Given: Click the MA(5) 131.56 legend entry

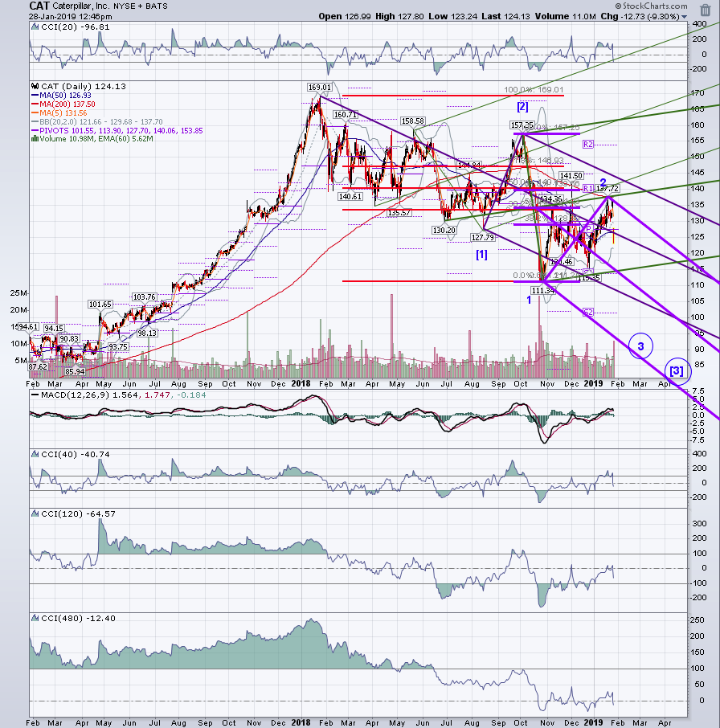Looking at the screenshot, I should coord(60,112).
